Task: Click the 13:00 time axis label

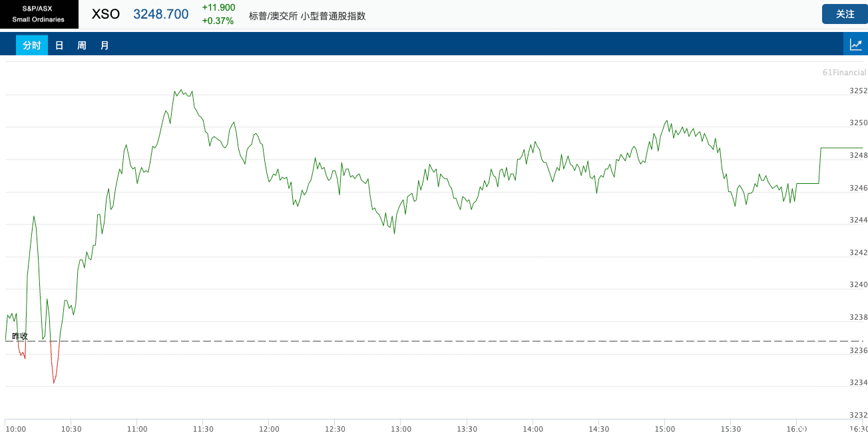Action: (401, 429)
